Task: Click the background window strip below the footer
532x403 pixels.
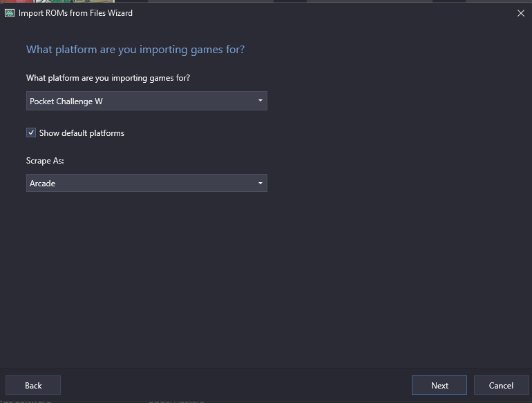Action: coord(276,400)
